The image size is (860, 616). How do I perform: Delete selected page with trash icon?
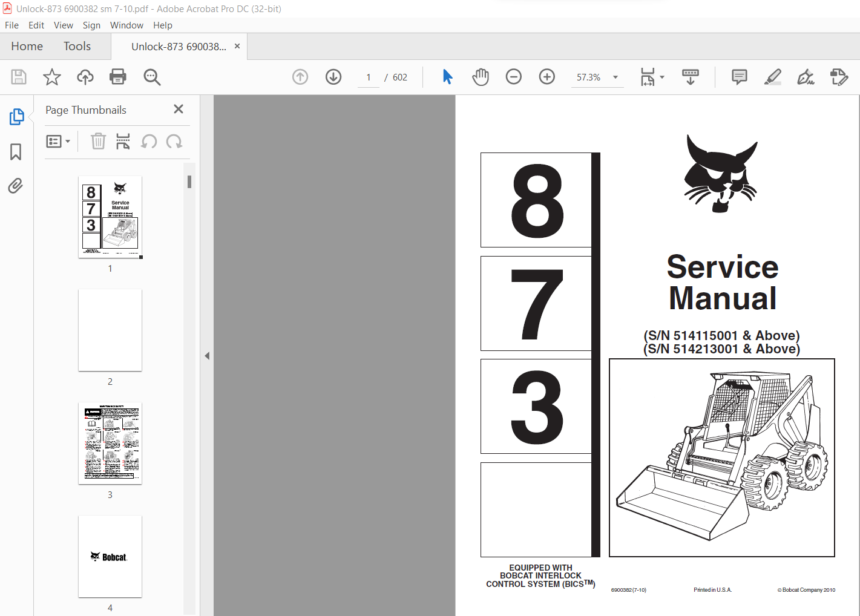pos(98,142)
